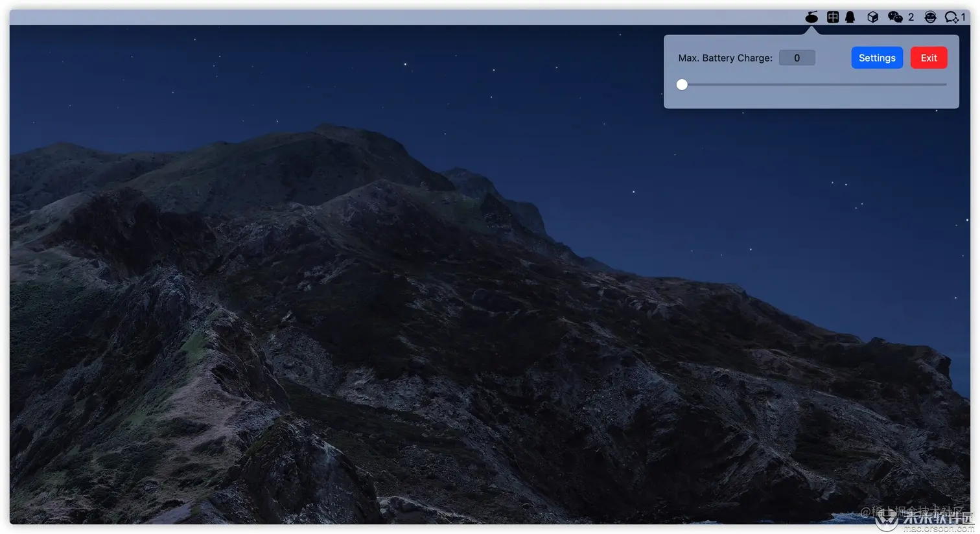Click the smiling face with headphones icon
This screenshot has height=534, width=980.
click(931, 17)
